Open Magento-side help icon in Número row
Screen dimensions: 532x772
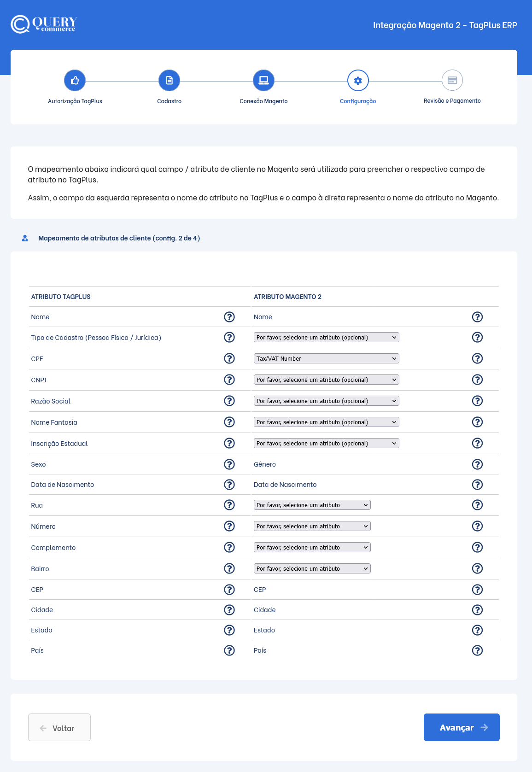point(478,526)
